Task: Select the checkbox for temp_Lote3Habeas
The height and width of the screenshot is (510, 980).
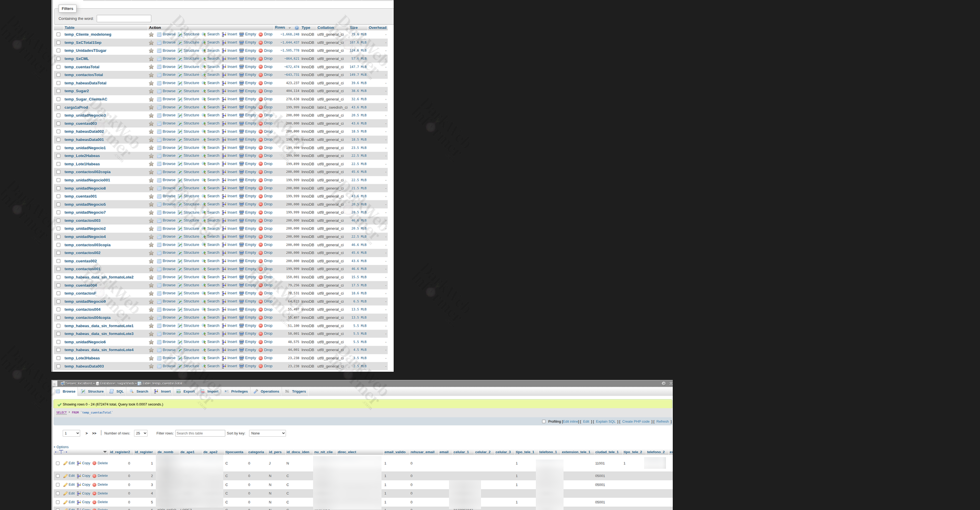Action: pos(59,358)
